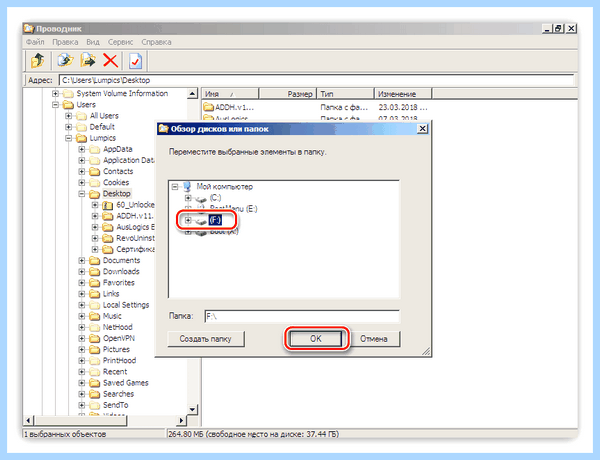Expand the (F:) drive node

188,220
